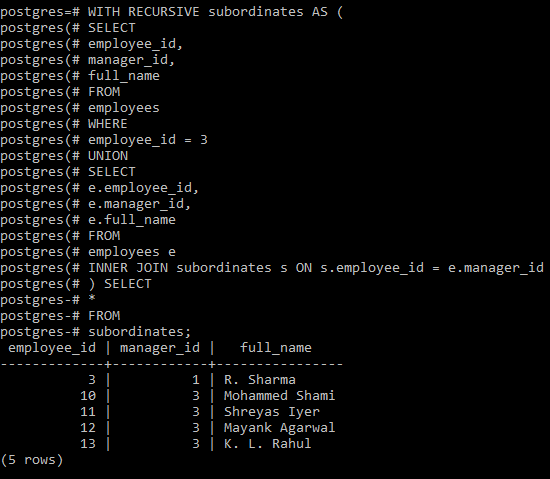Click the manager_id column header
Viewport: 550px width, 479px height.
[160, 348]
